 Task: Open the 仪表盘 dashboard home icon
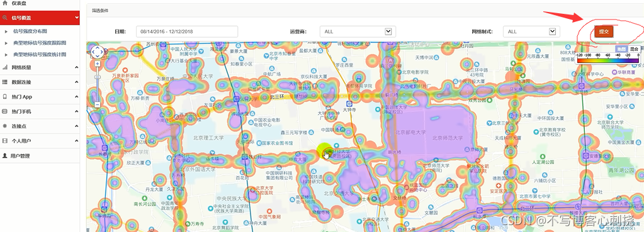click(5, 3)
